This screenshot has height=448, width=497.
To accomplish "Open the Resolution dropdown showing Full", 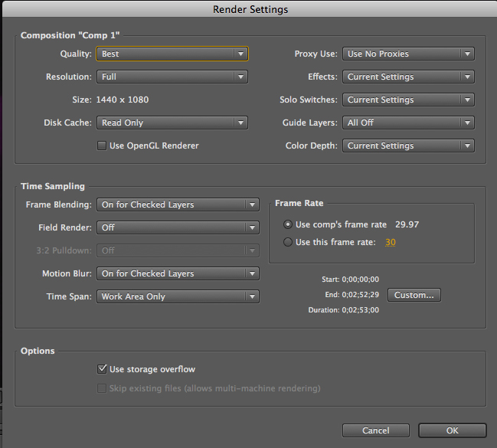I will 172,77.
